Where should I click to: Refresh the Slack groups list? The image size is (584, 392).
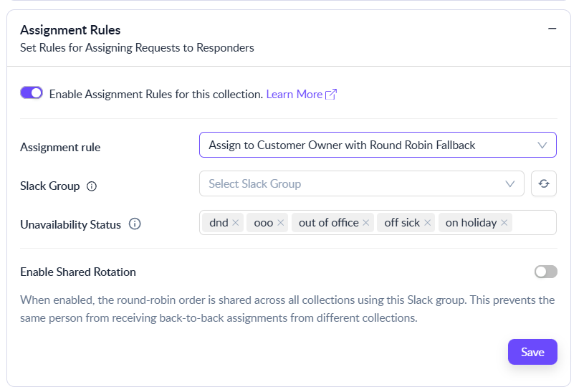(x=544, y=183)
